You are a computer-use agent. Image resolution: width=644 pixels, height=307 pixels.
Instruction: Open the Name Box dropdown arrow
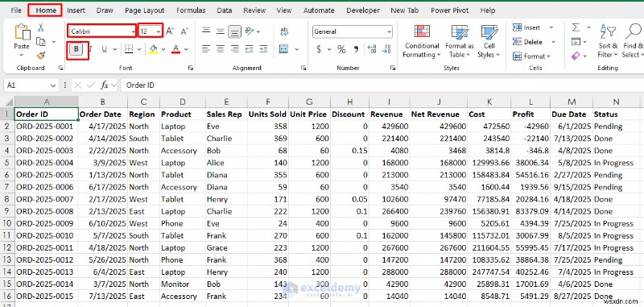click(53, 85)
